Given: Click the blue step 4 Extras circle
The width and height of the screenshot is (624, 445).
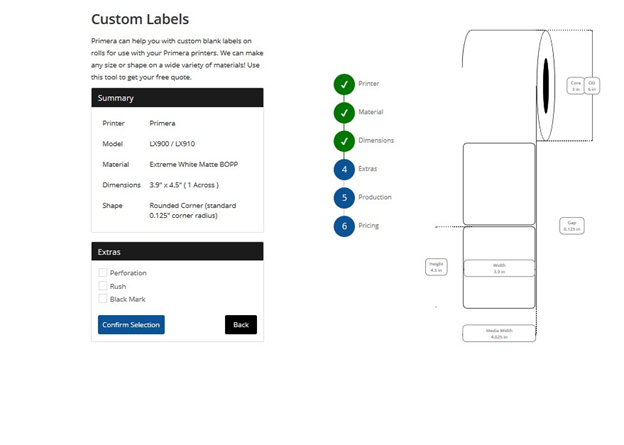Looking at the screenshot, I should pyautogui.click(x=344, y=169).
